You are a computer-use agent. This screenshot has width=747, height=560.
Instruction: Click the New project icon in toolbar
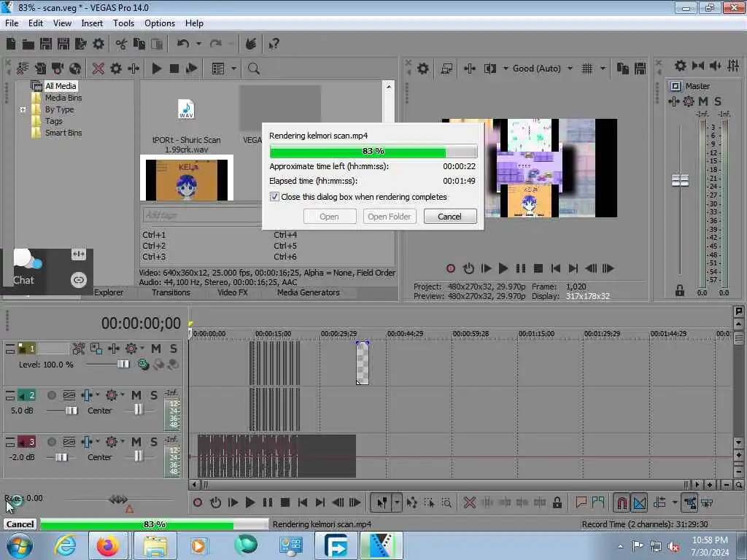click(10, 44)
